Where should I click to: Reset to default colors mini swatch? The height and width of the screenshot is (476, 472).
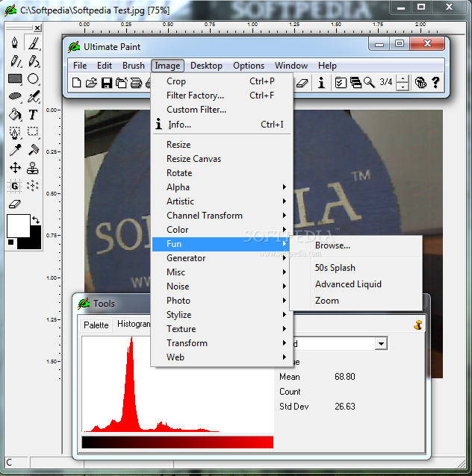pyautogui.click(x=11, y=242)
